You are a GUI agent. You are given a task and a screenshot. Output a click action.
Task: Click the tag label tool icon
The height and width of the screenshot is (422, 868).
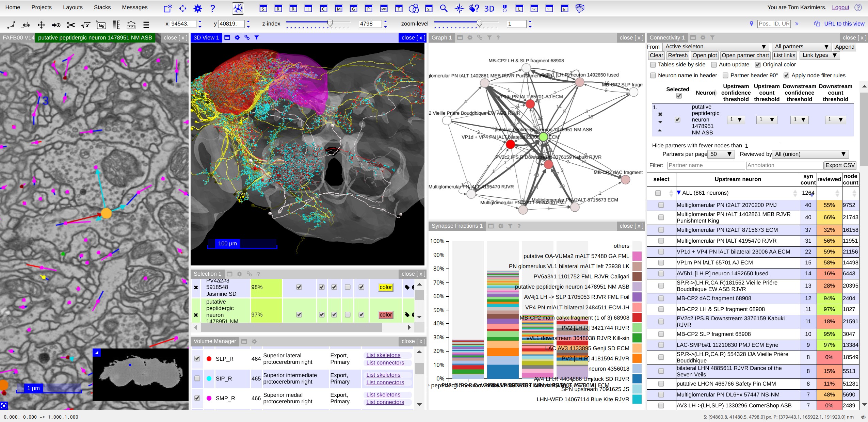[101, 25]
